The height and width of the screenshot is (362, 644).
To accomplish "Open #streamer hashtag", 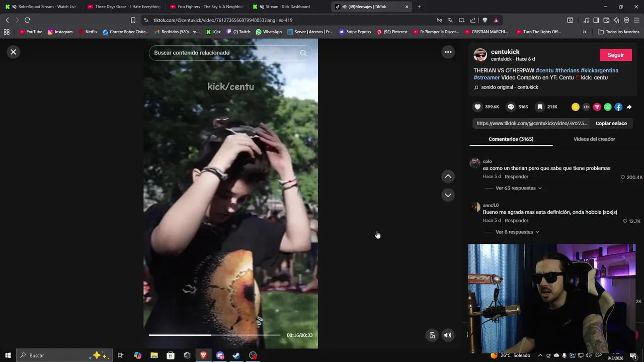I will pos(487,77).
